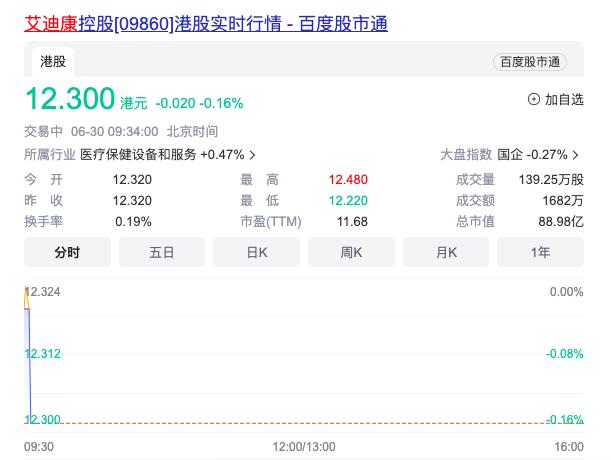Click the 最高 value 12.480
611x460 pixels.
(x=348, y=180)
